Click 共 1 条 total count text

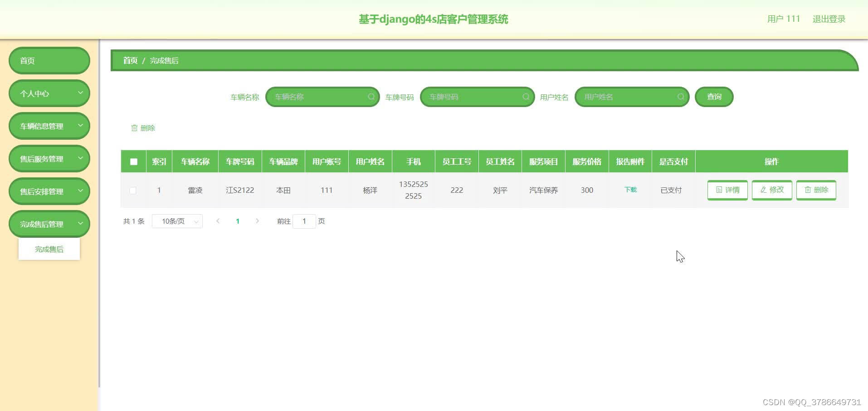(134, 221)
